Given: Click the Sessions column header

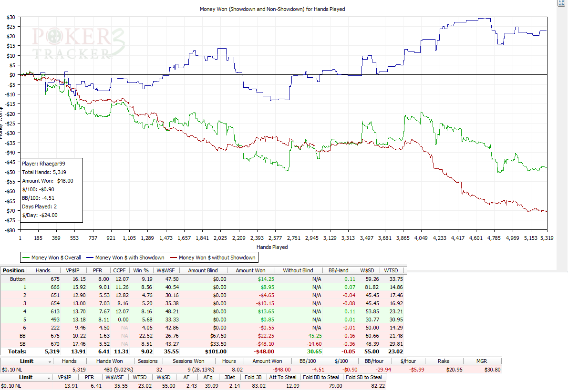Looking at the screenshot, I should (148, 361).
